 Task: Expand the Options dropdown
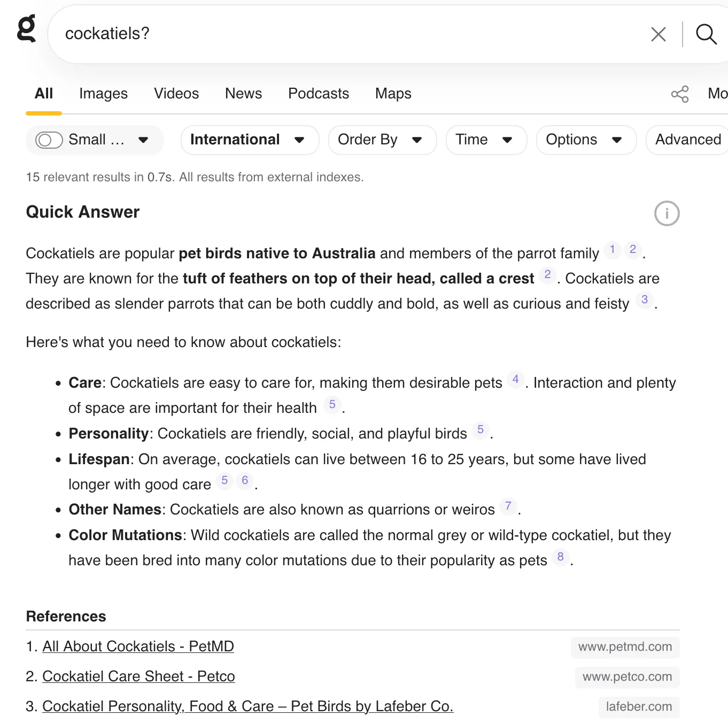point(586,140)
